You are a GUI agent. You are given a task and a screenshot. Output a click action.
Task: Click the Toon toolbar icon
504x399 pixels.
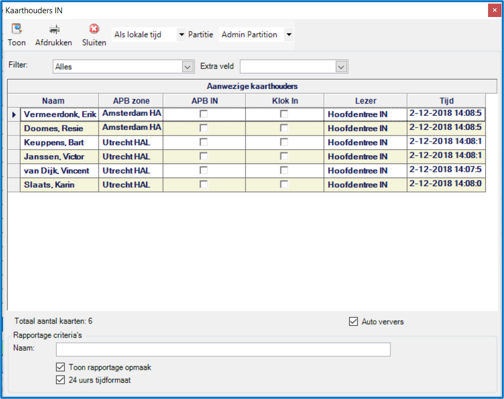click(x=16, y=29)
